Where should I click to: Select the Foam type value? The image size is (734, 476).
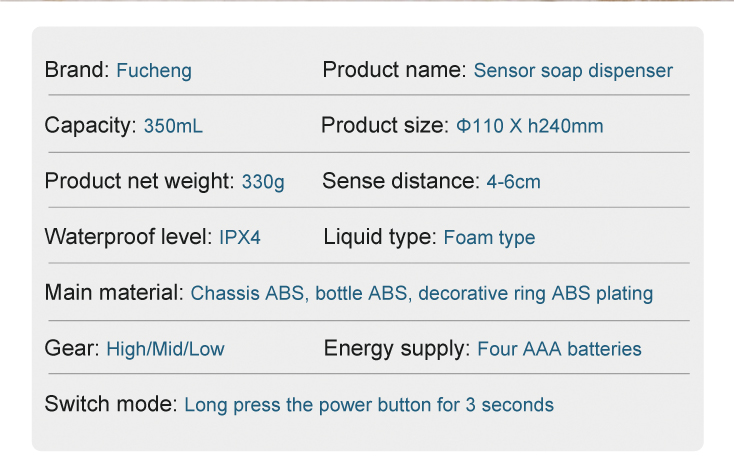tap(489, 238)
